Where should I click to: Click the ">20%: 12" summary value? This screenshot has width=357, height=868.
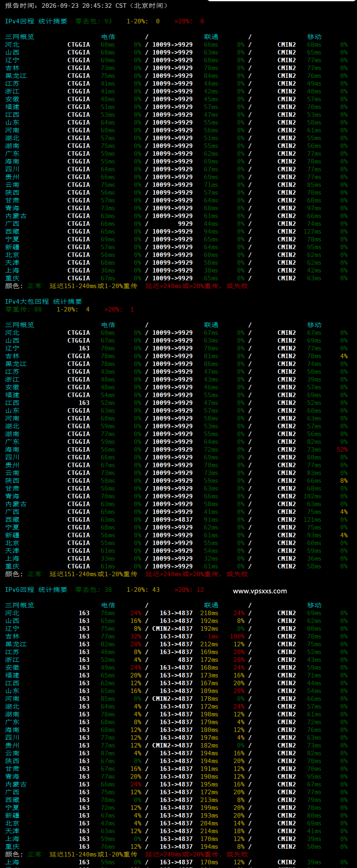[x=189, y=590]
